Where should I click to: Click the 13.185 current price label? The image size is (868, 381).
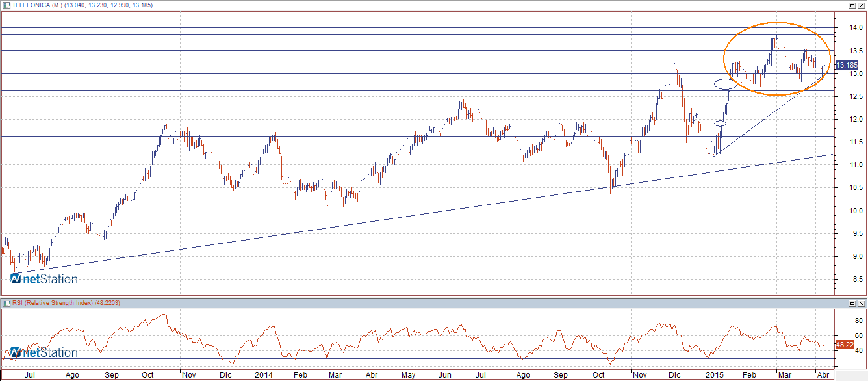[x=846, y=65]
